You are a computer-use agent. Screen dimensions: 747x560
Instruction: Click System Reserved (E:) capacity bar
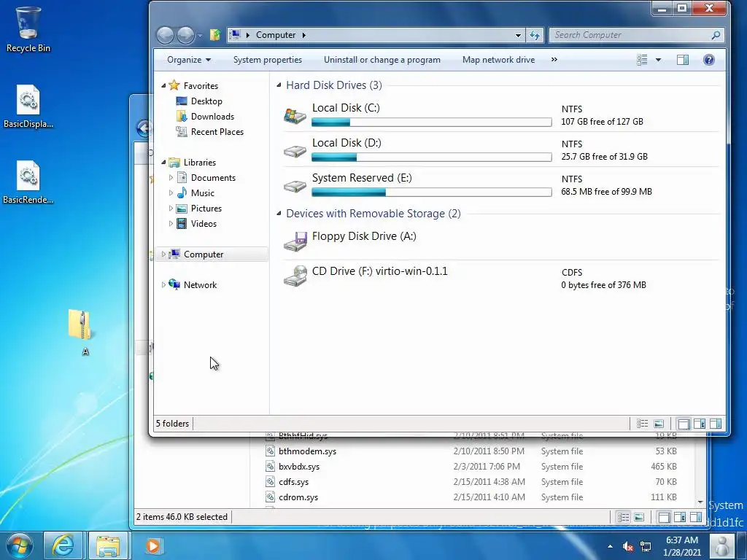[432, 192]
